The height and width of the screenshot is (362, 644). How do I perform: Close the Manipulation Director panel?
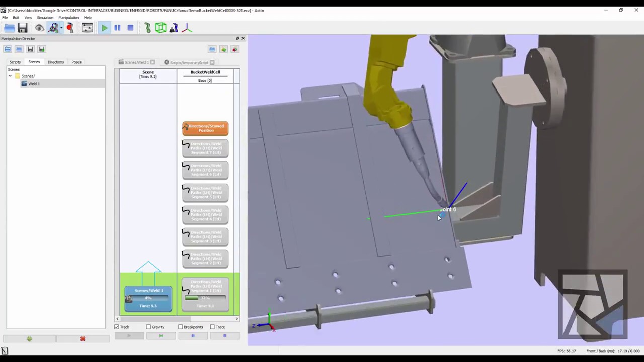(x=243, y=39)
